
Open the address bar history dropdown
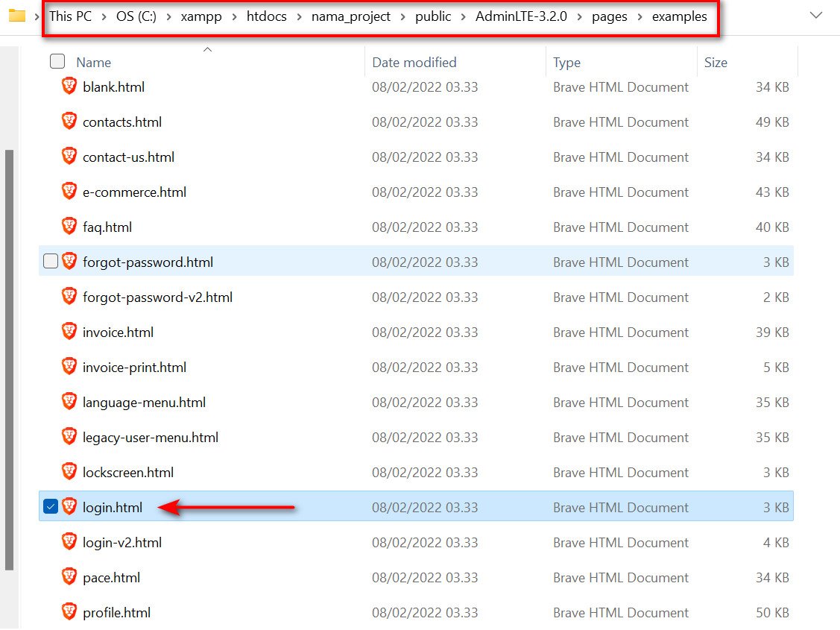pyautogui.click(x=816, y=16)
